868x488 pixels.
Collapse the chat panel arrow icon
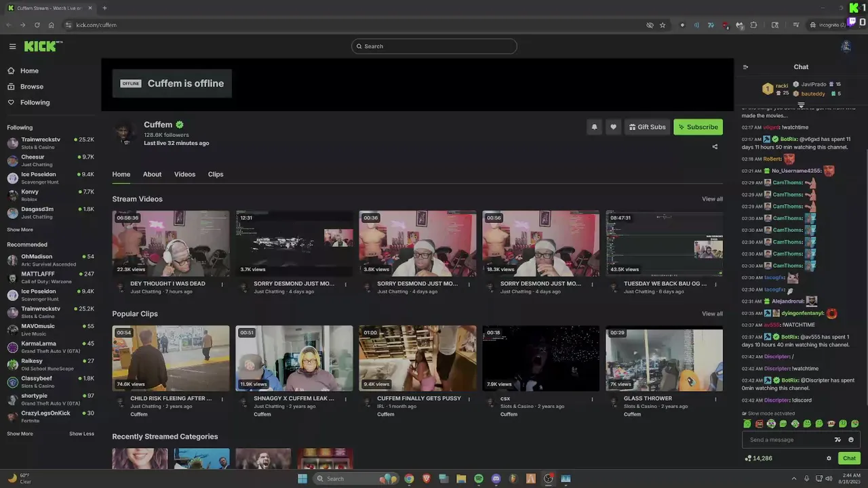(745, 67)
